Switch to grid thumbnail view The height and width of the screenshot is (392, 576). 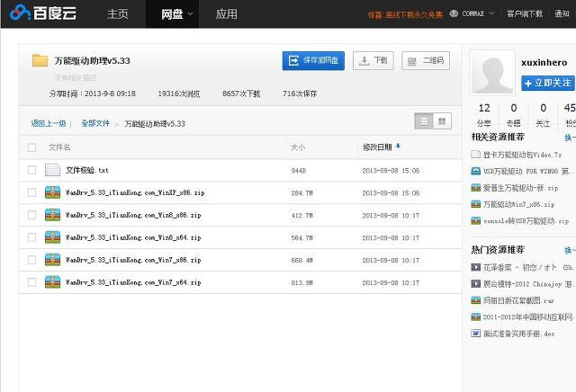442,121
